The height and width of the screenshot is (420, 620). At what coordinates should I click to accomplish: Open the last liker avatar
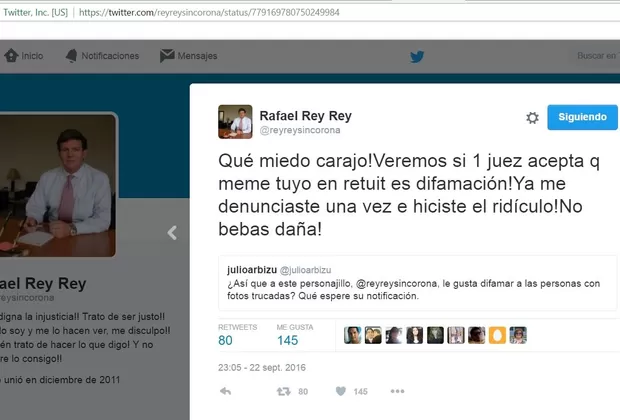pyautogui.click(x=518, y=335)
